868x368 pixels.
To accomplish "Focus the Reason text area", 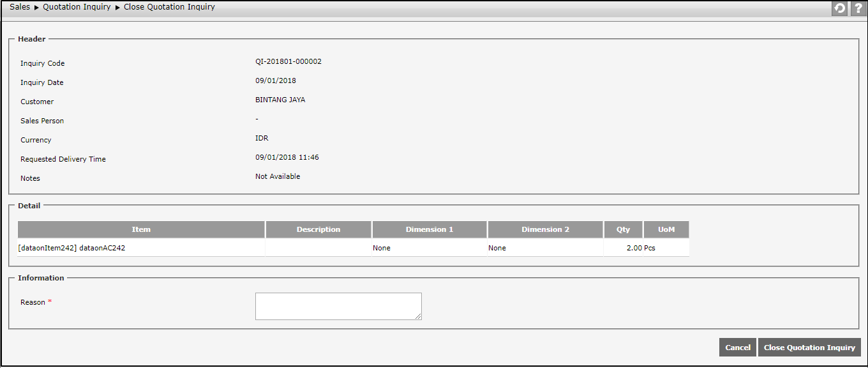I will pyautogui.click(x=338, y=306).
